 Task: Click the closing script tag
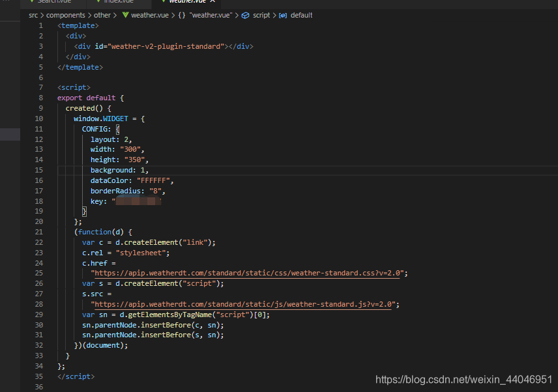[76, 376]
